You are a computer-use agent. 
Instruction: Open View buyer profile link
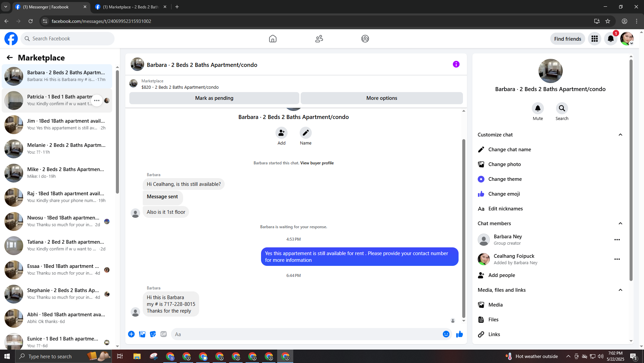pos(317,163)
